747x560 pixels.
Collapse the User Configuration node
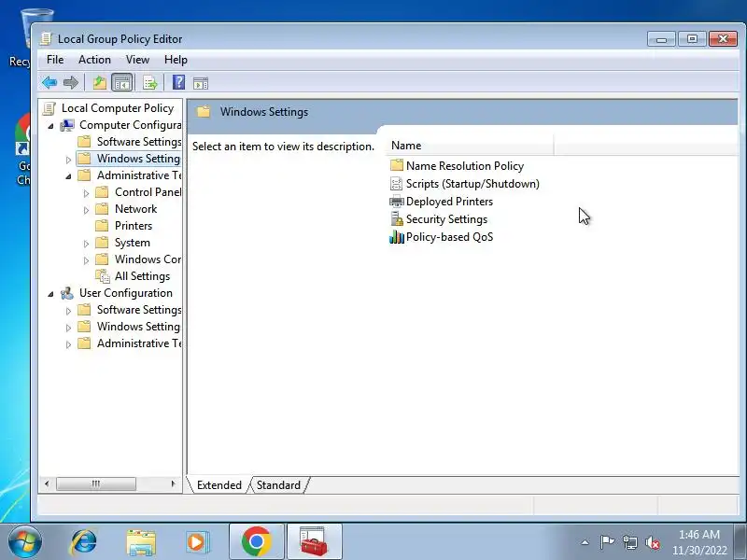(50, 294)
